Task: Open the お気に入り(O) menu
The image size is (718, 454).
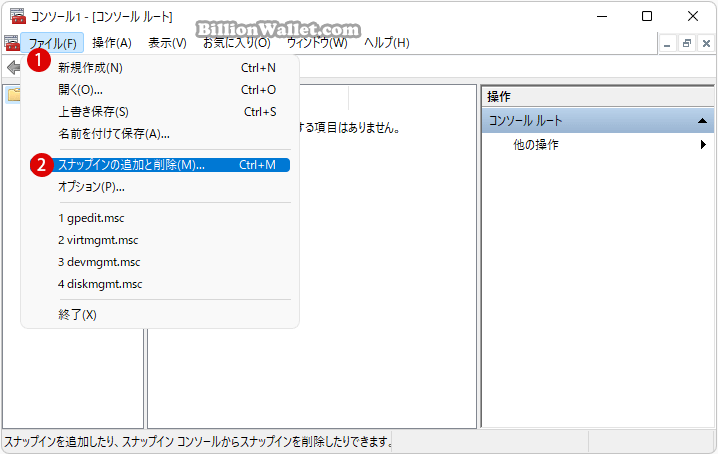Action: click(x=237, y=43)
